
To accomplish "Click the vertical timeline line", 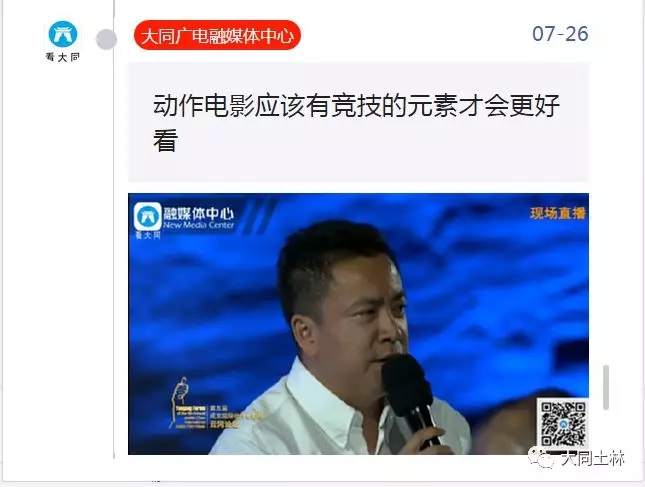I will point(114,247).
